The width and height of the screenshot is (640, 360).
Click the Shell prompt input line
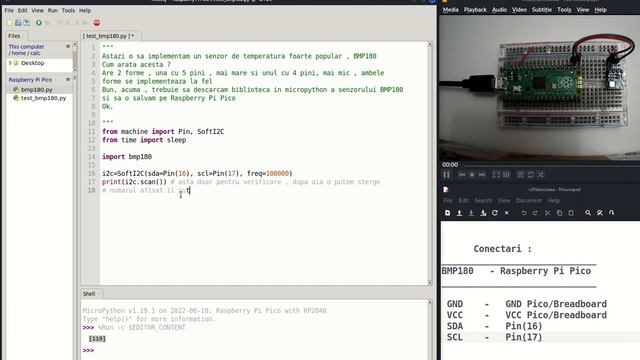tap(255, 350)
